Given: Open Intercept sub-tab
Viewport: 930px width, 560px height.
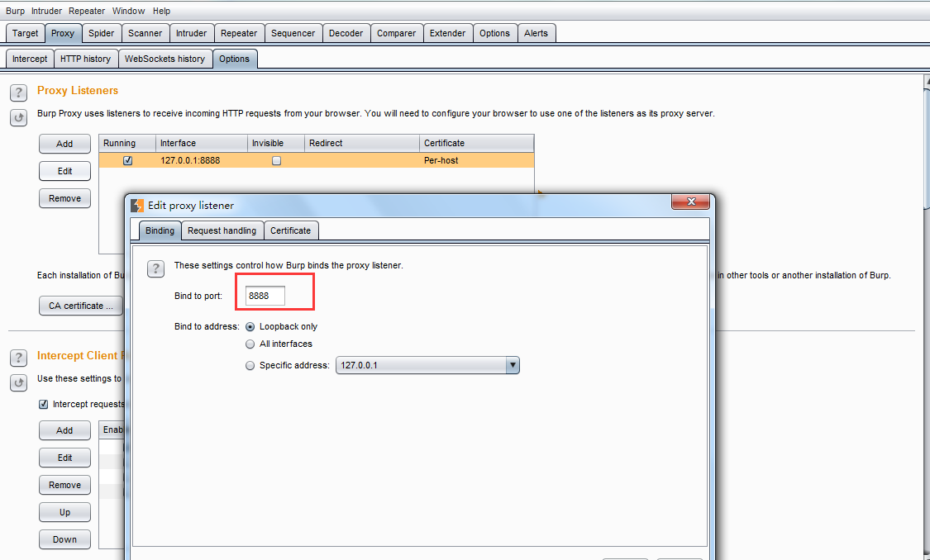Looking at the screenshot, I should coord(30,59).
